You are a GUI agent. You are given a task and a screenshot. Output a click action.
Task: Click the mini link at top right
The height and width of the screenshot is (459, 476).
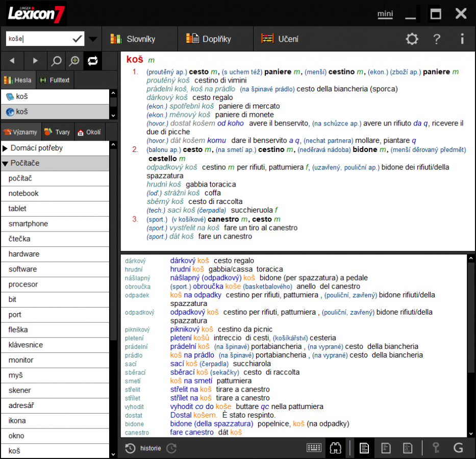tap(385, 14)
